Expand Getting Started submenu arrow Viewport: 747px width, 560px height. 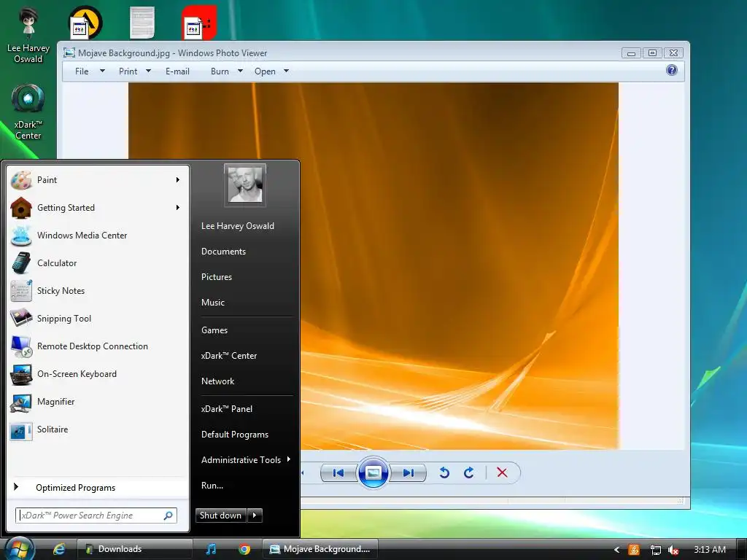pos(178,208)
